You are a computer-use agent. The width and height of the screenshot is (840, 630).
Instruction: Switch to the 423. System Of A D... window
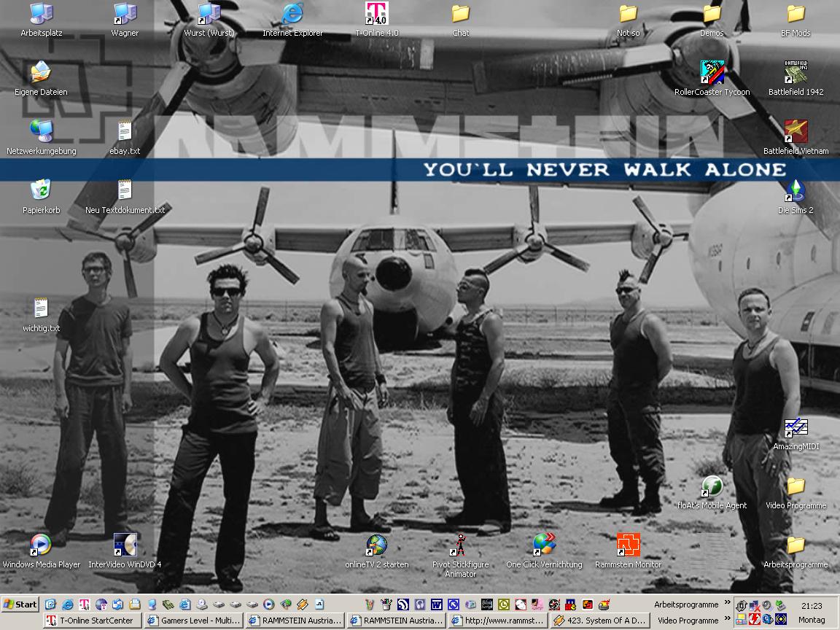click(x=600, y=621)
